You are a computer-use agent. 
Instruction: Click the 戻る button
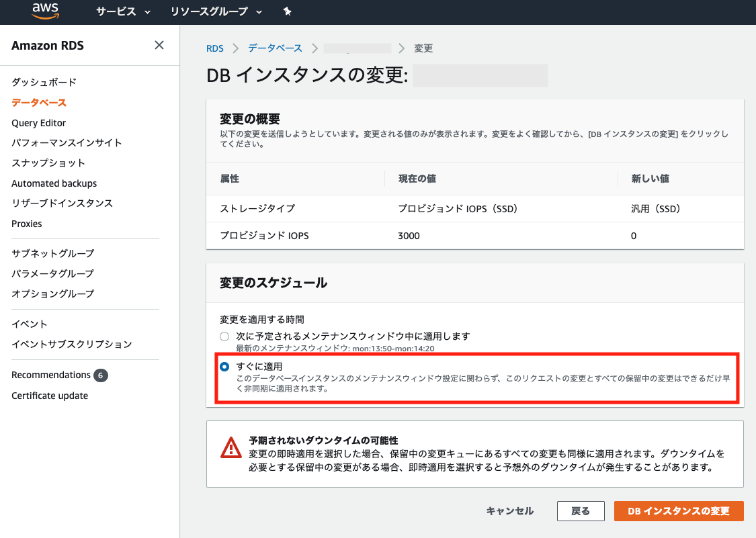point(581,511)
